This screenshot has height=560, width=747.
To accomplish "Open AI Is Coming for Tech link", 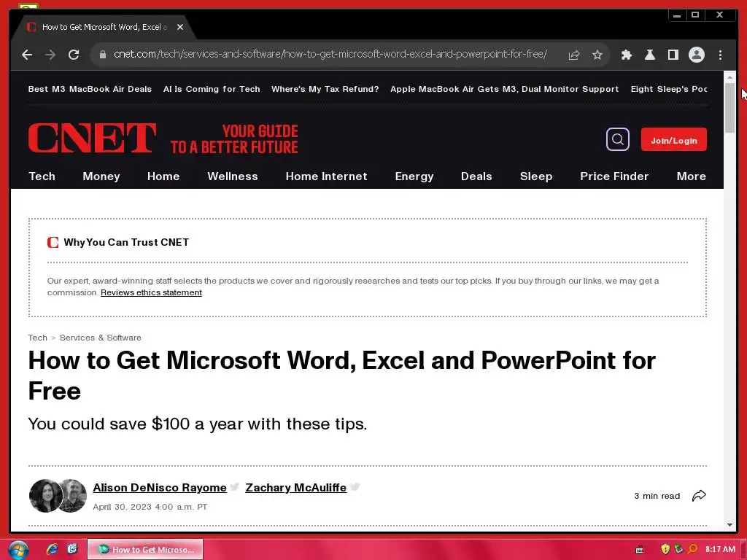I will pos(212,89).
